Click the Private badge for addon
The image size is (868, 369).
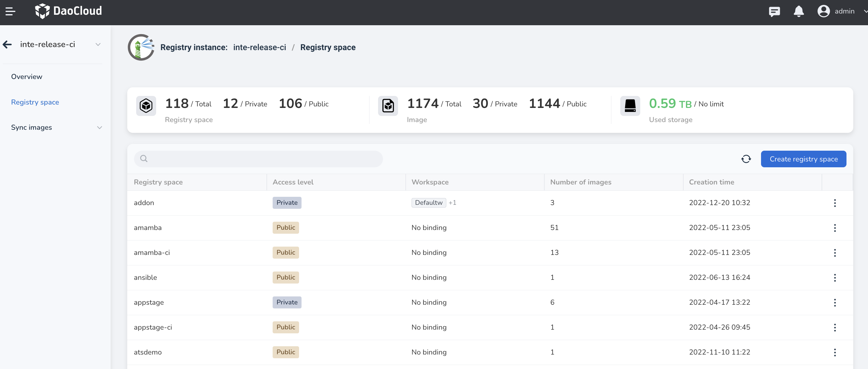point(287,203)
